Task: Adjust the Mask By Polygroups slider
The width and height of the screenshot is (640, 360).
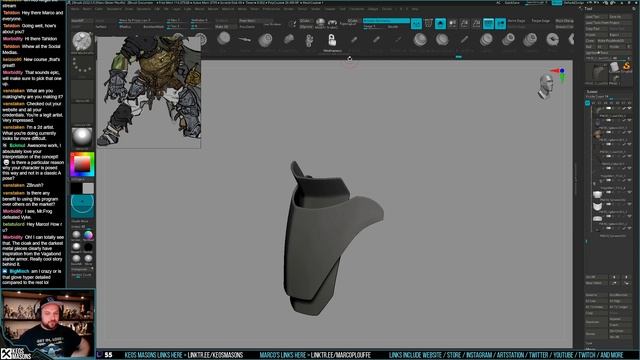Action: click(x=141, y=20)
